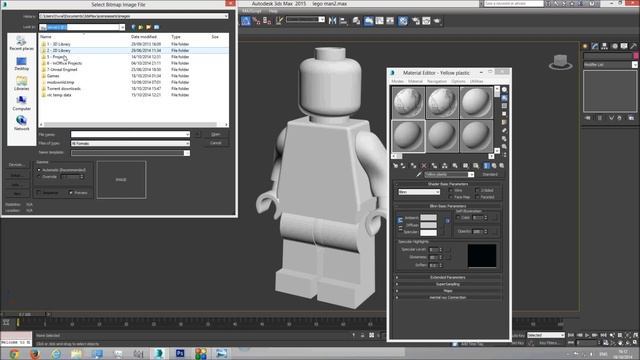Toggle Self-Illumination Color checkbox

pyautogui.click(x=458, y=218)
